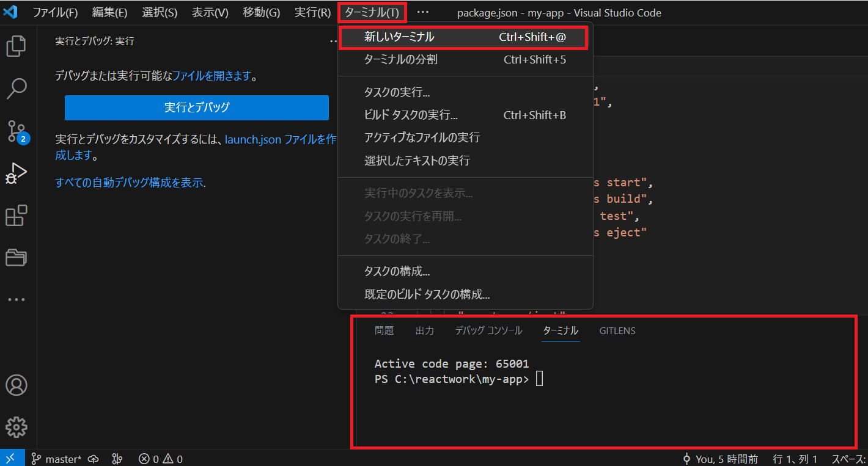
Task: Switch to the GITLENS panel tab
Action: click(x=617, y=330)
